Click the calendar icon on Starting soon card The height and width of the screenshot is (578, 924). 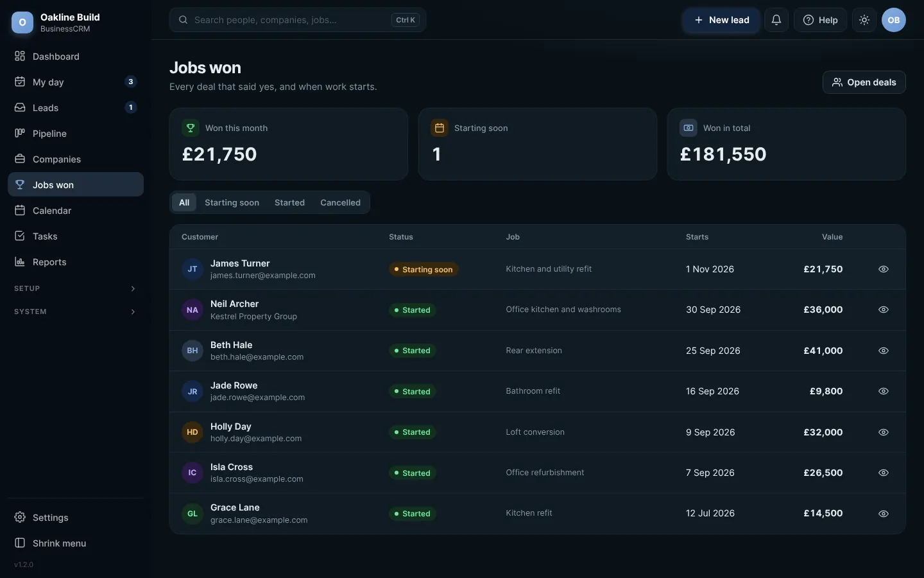coord(440,128)
